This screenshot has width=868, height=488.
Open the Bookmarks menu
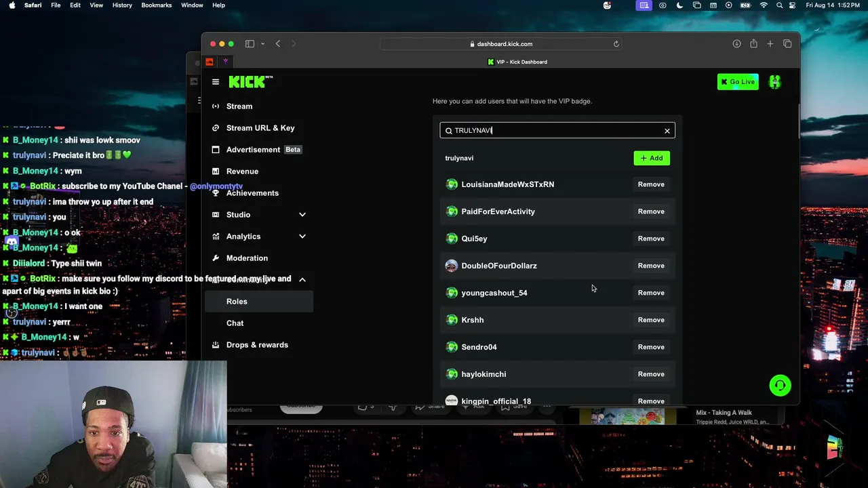[157, 5]
